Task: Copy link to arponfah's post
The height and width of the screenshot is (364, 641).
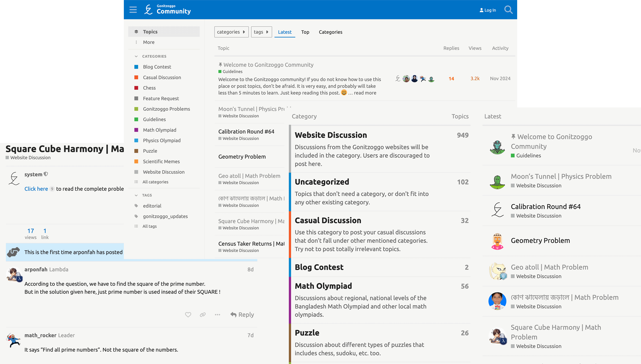Action: tap(203, 315)
